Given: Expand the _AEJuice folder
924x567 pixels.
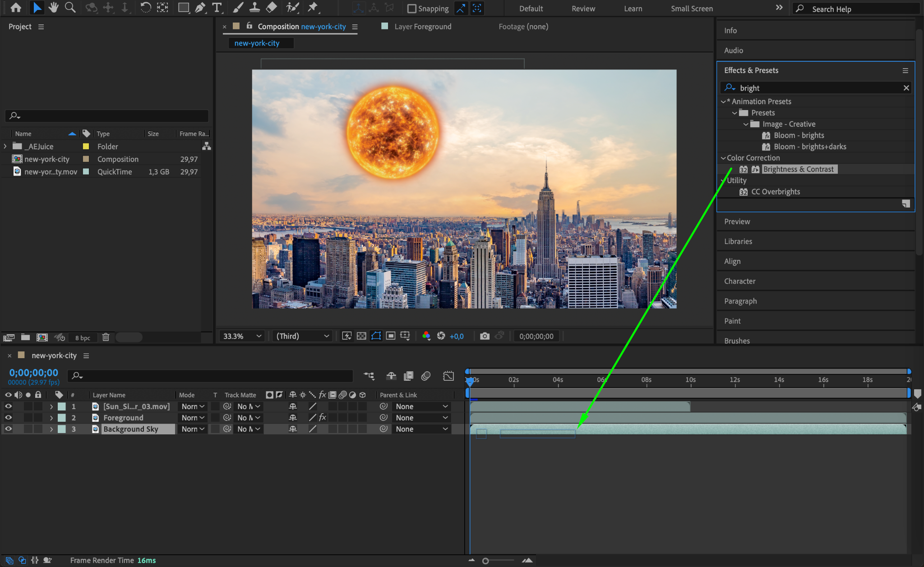Looking at the screenshot, I should (x=5, y=147).
